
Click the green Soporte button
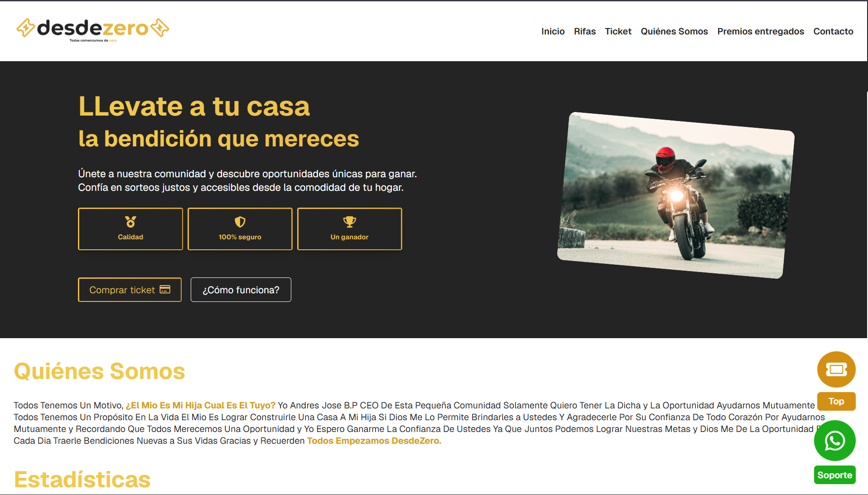[835, 475]
